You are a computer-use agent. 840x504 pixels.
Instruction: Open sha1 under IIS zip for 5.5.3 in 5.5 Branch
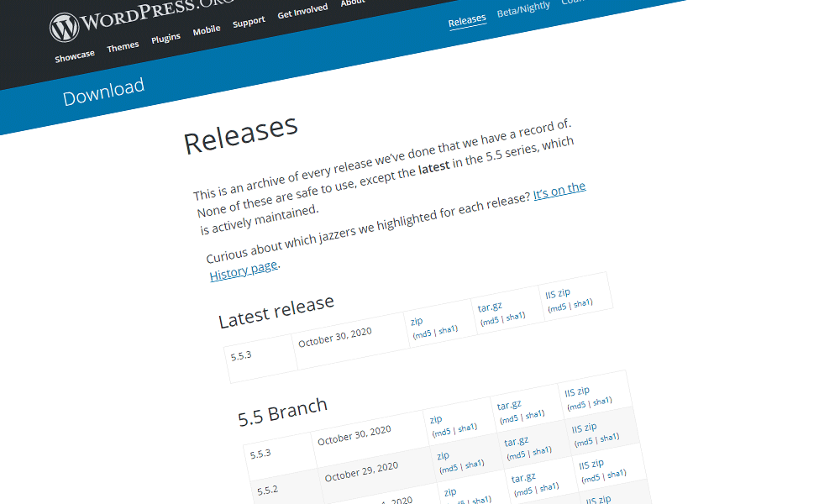click(601, 402)
